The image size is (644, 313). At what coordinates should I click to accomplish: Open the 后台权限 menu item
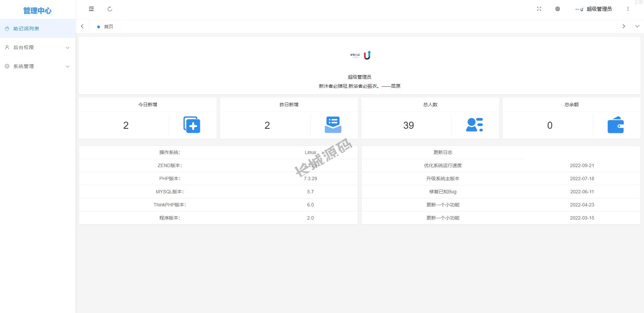(38, 47)
